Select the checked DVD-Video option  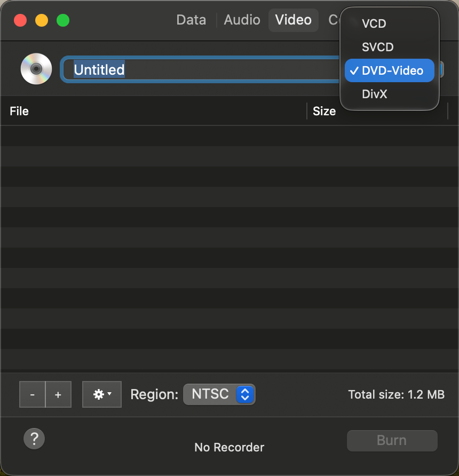pos(392,70)
